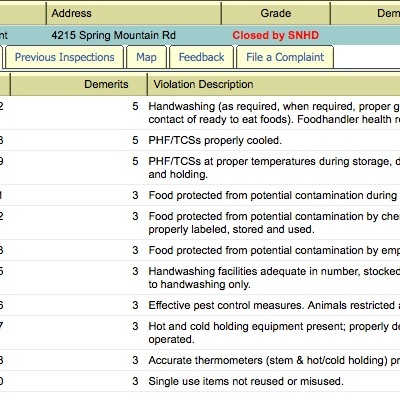Select the PHF/TCSs at proper temperatures row
Screen dimensions: 400x400
click(x=200, y=168)
